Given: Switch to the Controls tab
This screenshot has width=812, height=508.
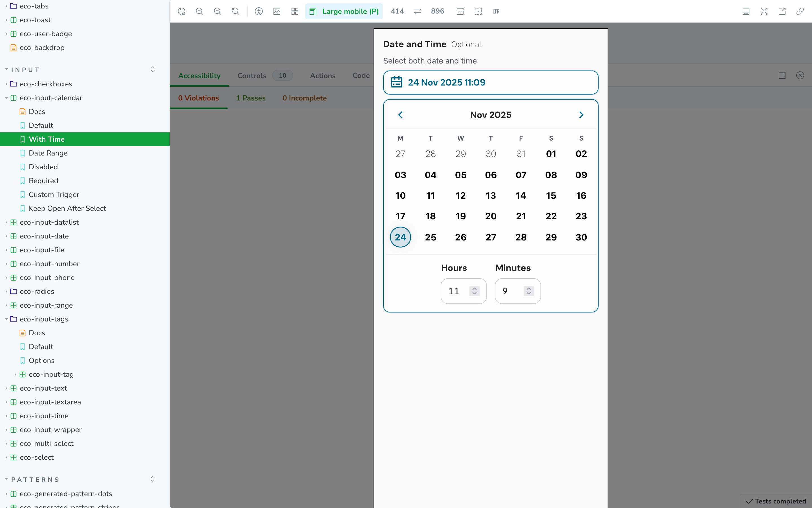Looking at the screenshot, I should coord(265,76).
